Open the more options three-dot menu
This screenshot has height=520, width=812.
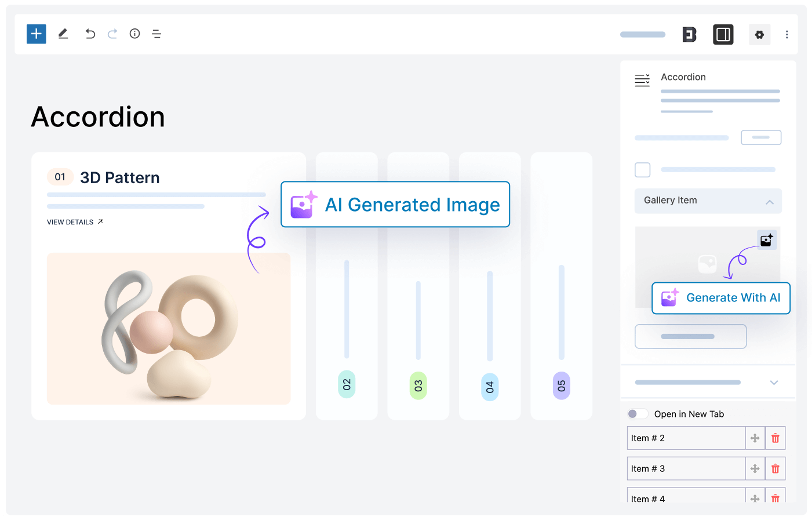click(x=787, y=34)
